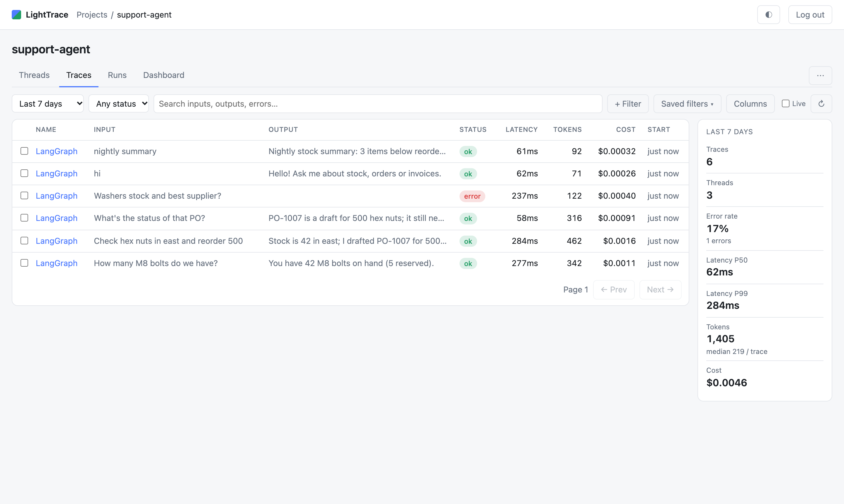
Task: Tick the 'Check hex nuts' trace checkbox
Action: [24, 241]
